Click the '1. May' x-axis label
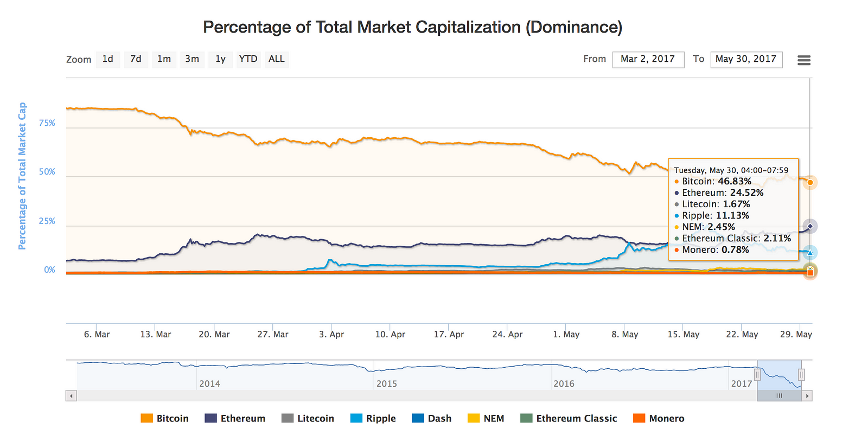The width and height of the screenshot is (868, 429). (566, 334)
